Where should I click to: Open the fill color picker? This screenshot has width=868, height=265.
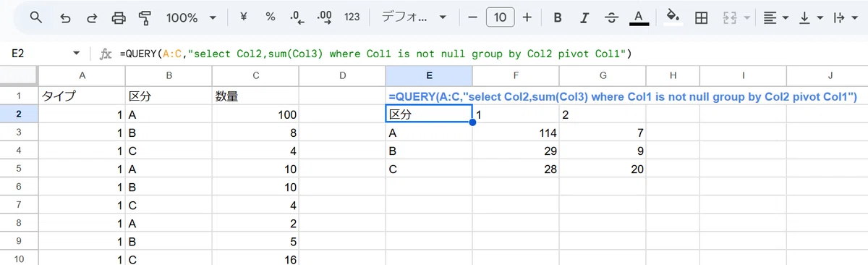[x=673, y=17]
